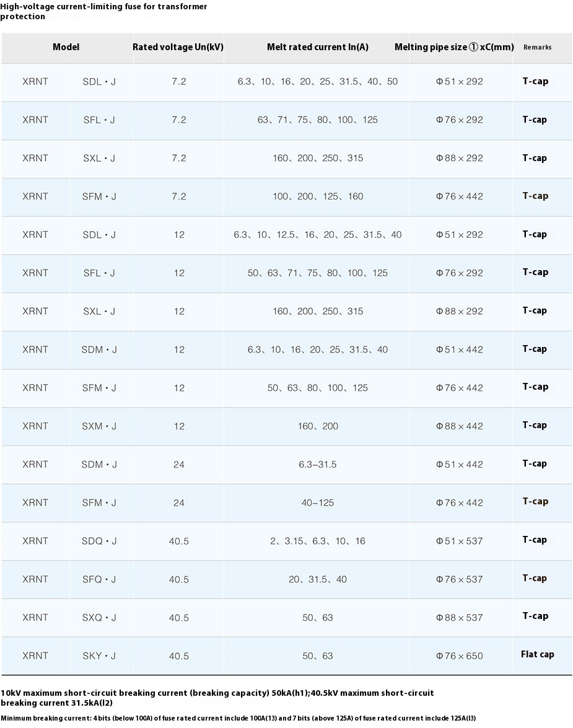This screenshot has height=728, width=573.
Task: Select the 10kV maximum short-circuit breaking note
Action: [217, 697]
